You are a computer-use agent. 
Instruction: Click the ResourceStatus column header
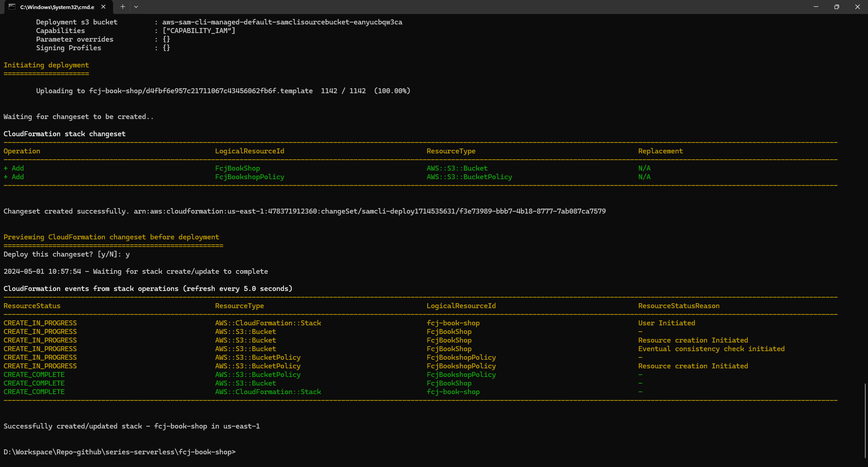[x=32, y=306]
